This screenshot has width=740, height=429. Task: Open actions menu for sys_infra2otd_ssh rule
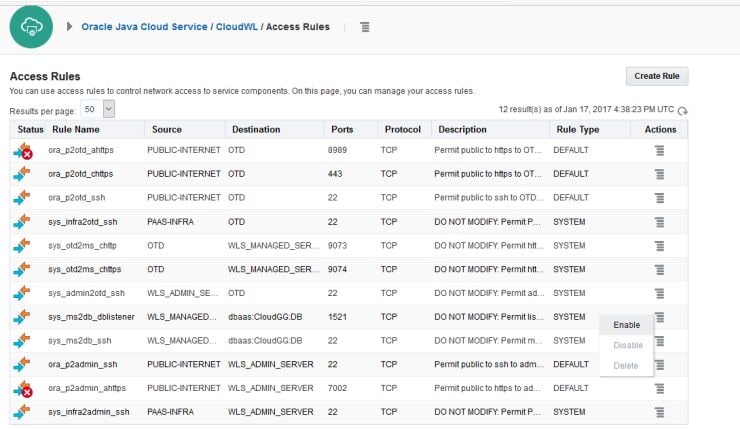coord(659,221)
